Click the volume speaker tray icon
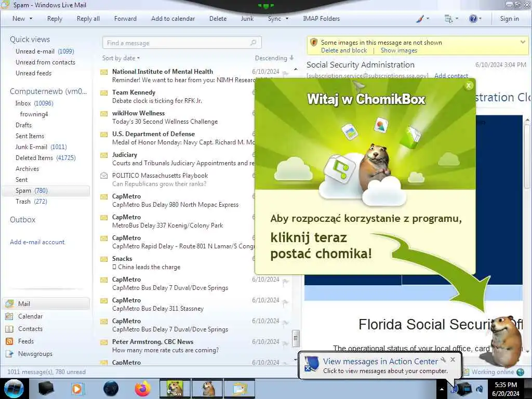The image size is (532, 399). (480, 389)
